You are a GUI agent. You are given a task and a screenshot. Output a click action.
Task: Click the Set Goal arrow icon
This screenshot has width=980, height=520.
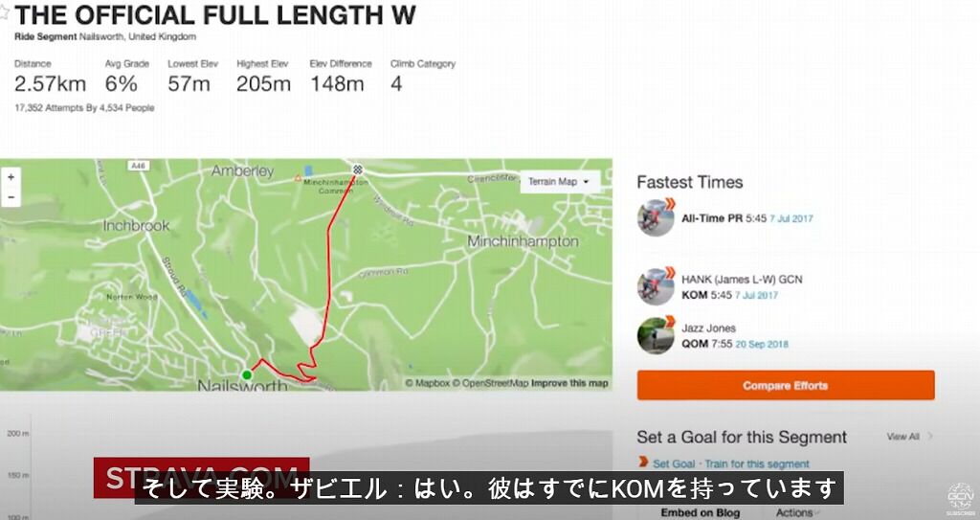click(x=643, y=463)
